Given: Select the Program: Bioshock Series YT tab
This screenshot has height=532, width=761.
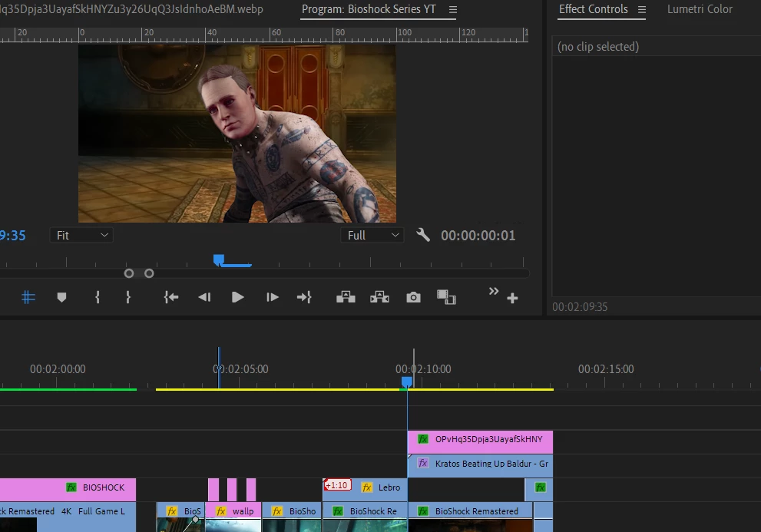Looking at the screenshot, I should pyautogui.click(x=369, y=9).
